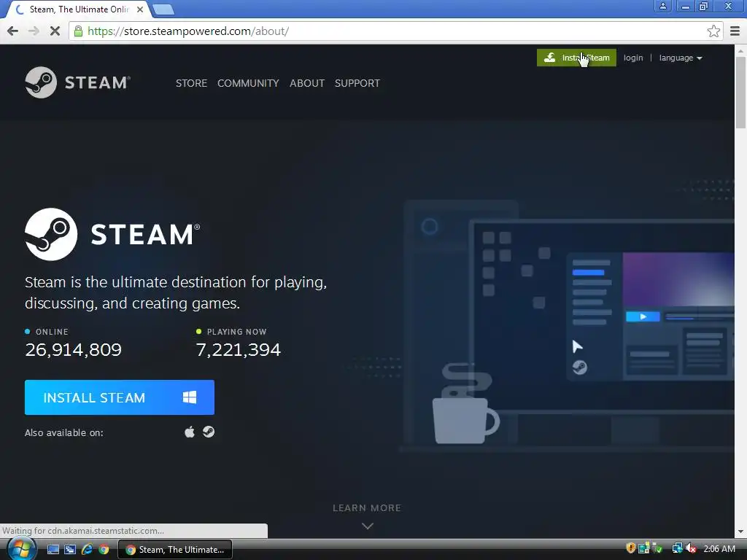Close the Steam browser tab
The height and width of the screenshot is (560, 747).
140,9
